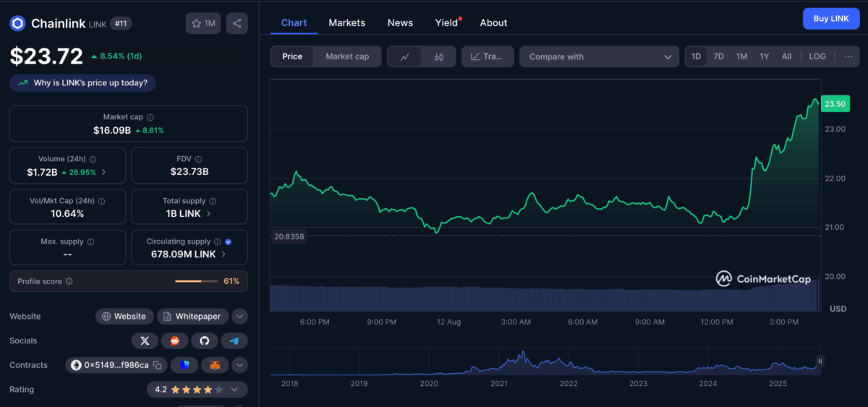Image resolution: width=868 pixels, height=407 pixels.
Task: Open the Reddit social link
Action: click(174, 340)
